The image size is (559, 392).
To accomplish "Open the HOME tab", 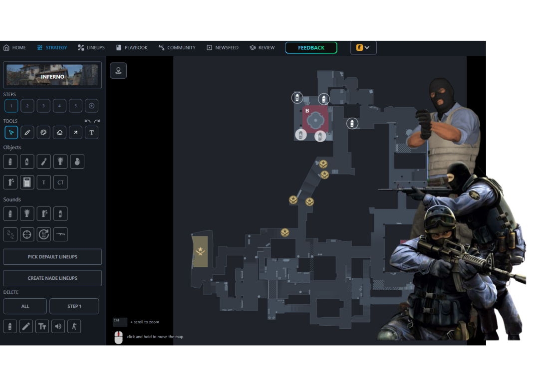I will (x=14, y=47).
